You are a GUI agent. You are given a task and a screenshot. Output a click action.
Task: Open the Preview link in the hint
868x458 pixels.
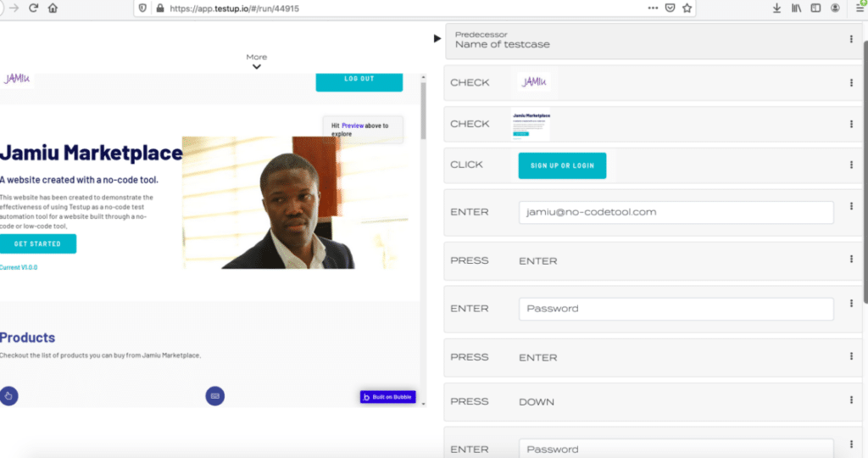[x=353, y=126]
